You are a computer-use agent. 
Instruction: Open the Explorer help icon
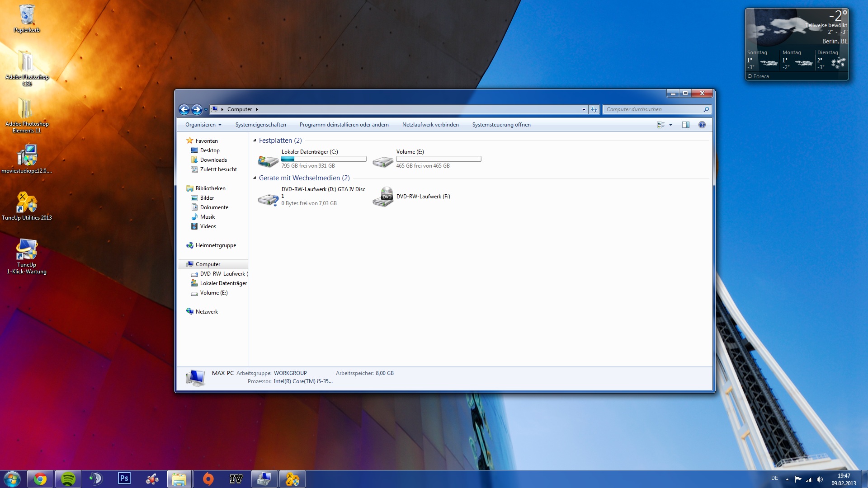tap(702, 125)
